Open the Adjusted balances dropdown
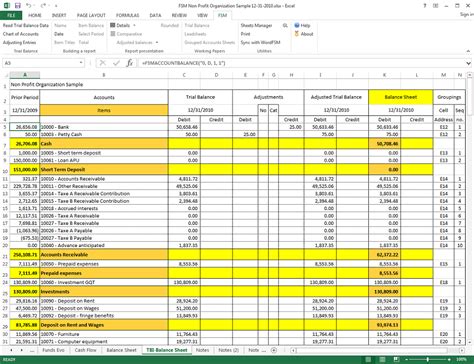The image size is (474, 364). click(x=157, y=42)
